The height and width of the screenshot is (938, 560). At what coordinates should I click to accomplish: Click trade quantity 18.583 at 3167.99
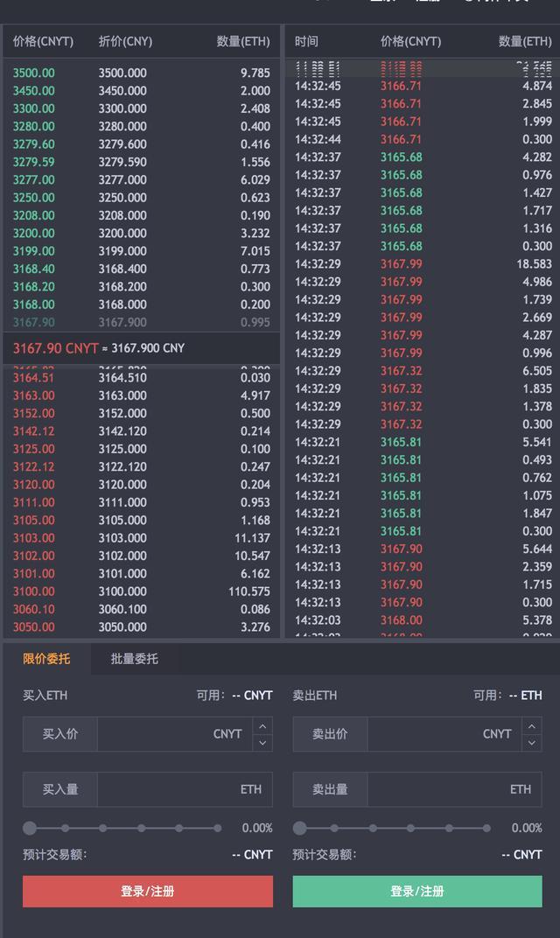pos(535,264)
